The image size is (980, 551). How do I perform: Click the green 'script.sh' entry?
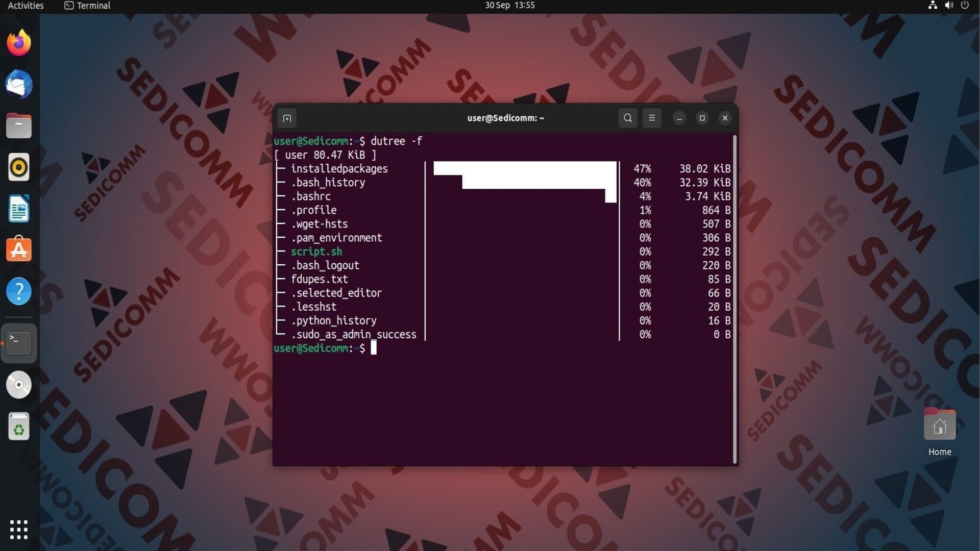pyautogui.click(x=316, y=252)
